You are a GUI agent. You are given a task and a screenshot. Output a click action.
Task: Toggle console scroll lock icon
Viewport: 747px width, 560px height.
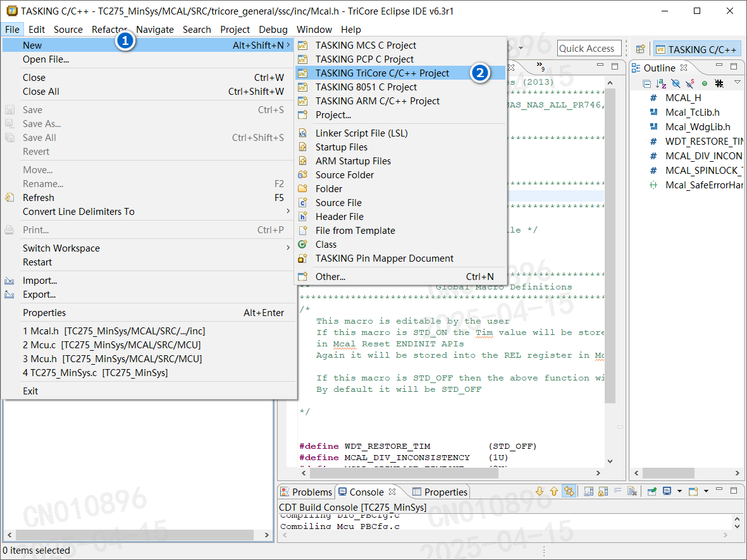(603, 491)
